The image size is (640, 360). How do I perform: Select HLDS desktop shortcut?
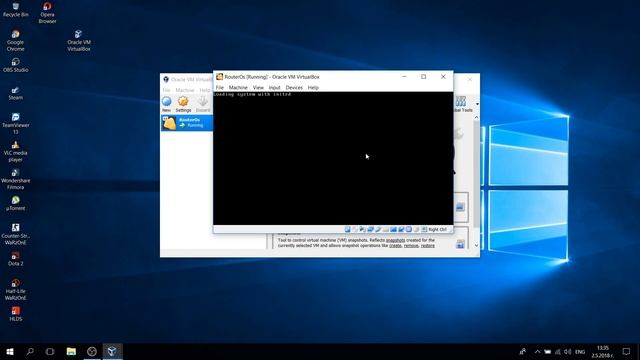click(x=16, y=314)
